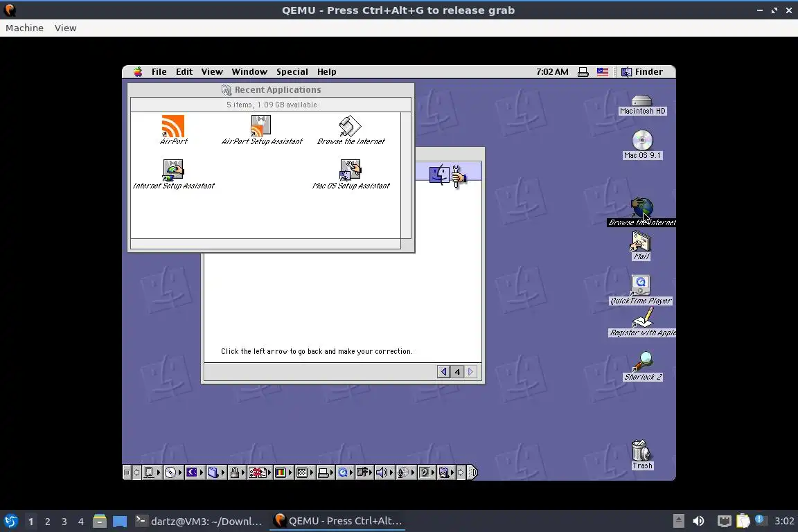Image resolution: width=798 pixels, height=532 pixels.
Task: Click the printer selector control strip module
Action: (323, 472)
